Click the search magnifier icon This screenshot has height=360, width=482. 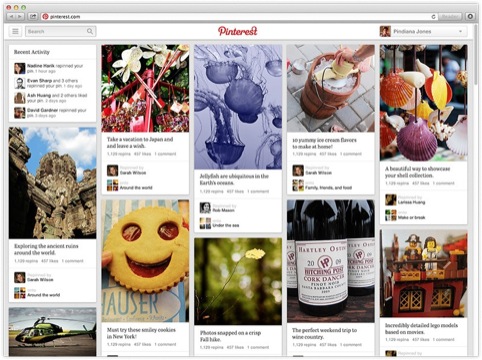click(x=90, y=31)
